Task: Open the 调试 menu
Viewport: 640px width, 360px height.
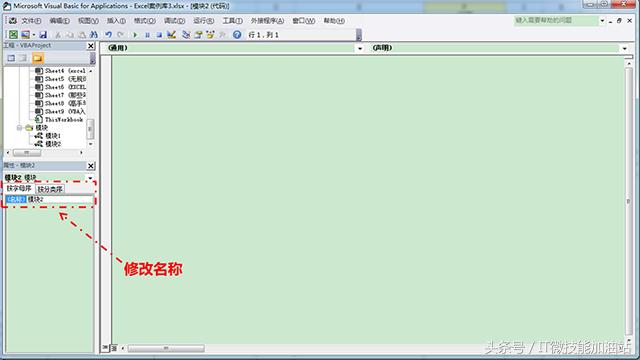Action: point(174,20)
